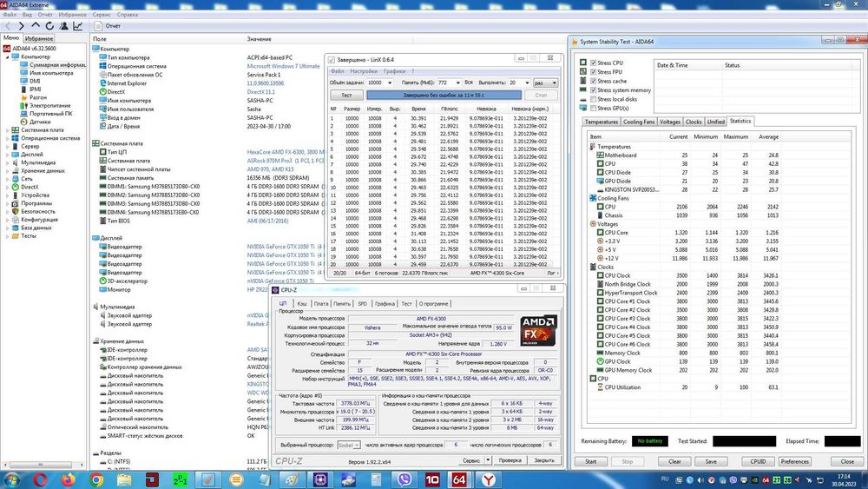The height and width of the screenshot is (489, 868).
Task: Expand the Операционная система tree node
Action: click(7, 138)
